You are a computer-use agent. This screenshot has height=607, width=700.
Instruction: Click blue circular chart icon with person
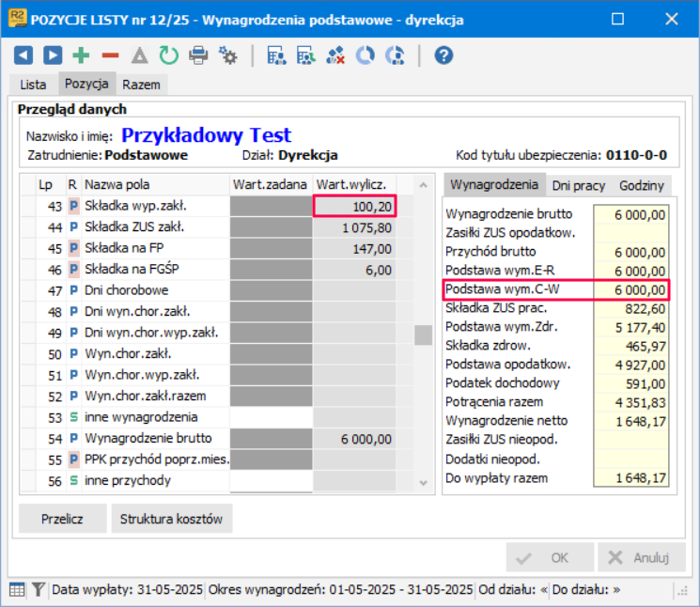(x=395, y=55)
